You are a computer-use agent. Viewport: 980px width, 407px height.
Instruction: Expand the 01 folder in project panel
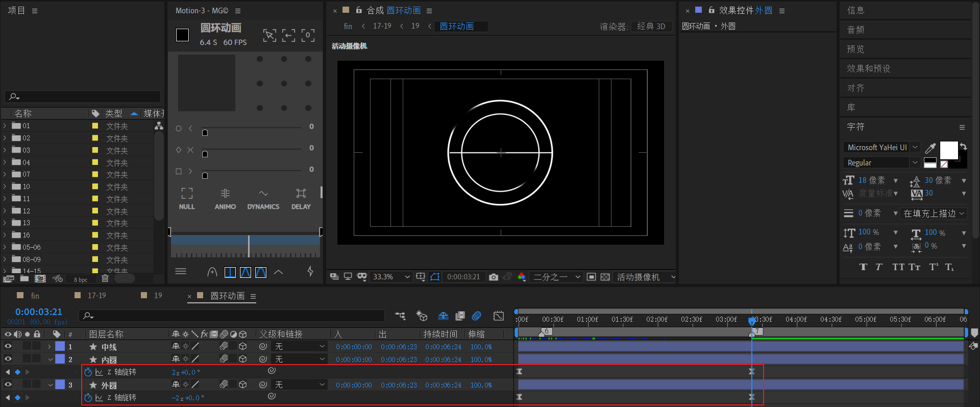(5, 126)
